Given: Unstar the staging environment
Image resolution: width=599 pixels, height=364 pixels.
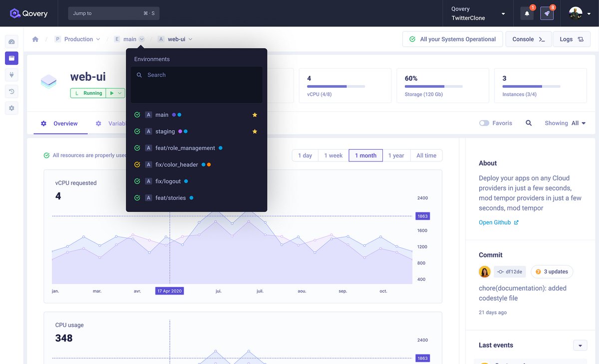Looking at the screenshot, I should (255, 132).
